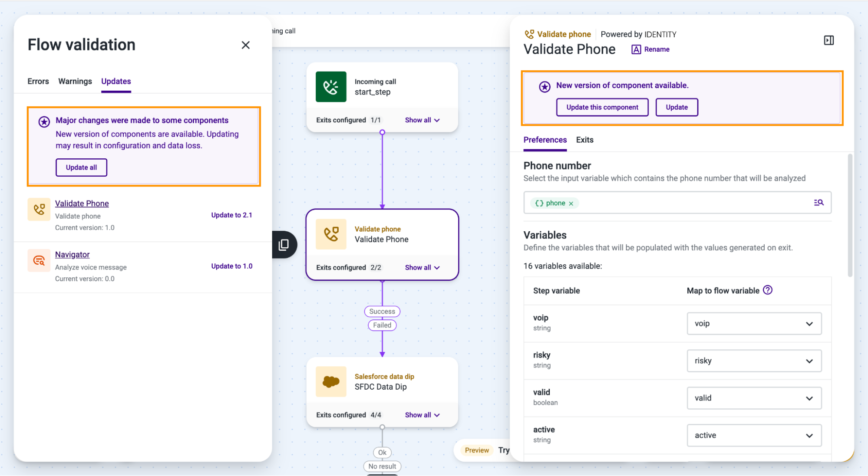Open the Errors tab
This screenshot has width=868, height=476.
point(38,81)
